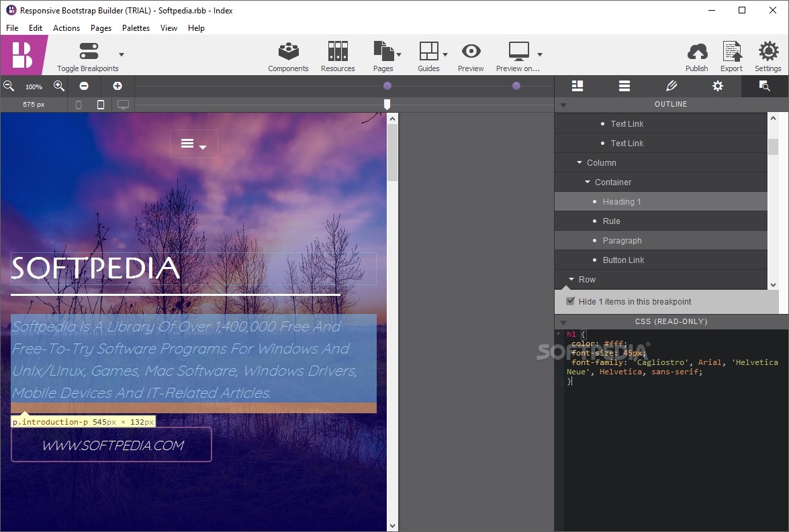Select the desktop monitor view icon
This screenshot has width=789, height=532.
tap(123, 105)
